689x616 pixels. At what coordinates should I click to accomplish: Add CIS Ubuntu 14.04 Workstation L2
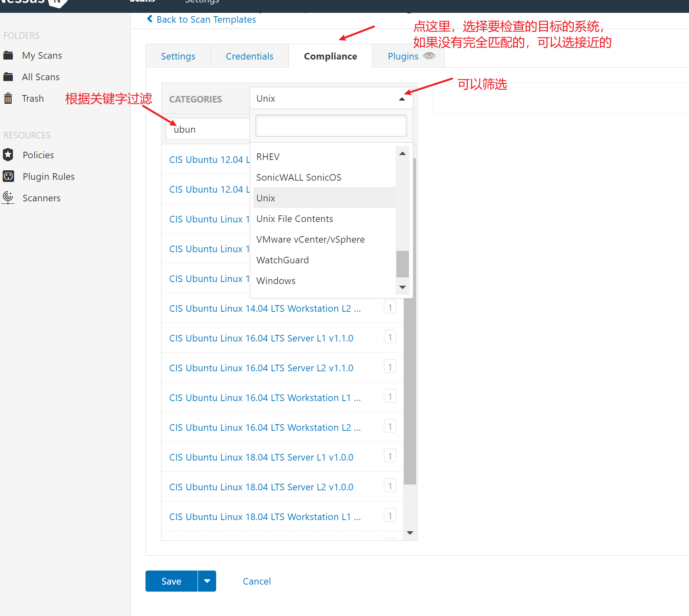click(265, 308)
